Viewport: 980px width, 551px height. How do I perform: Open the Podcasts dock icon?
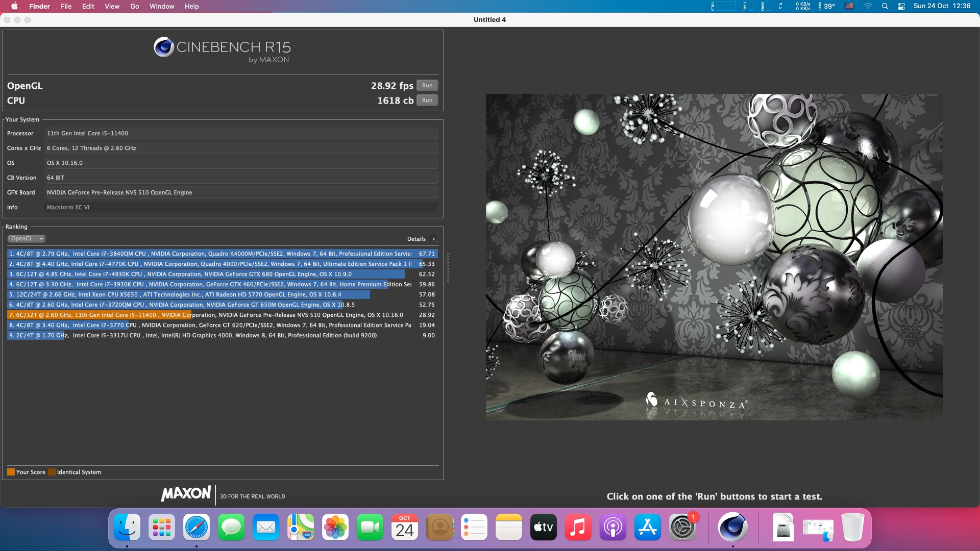point(612,527)
